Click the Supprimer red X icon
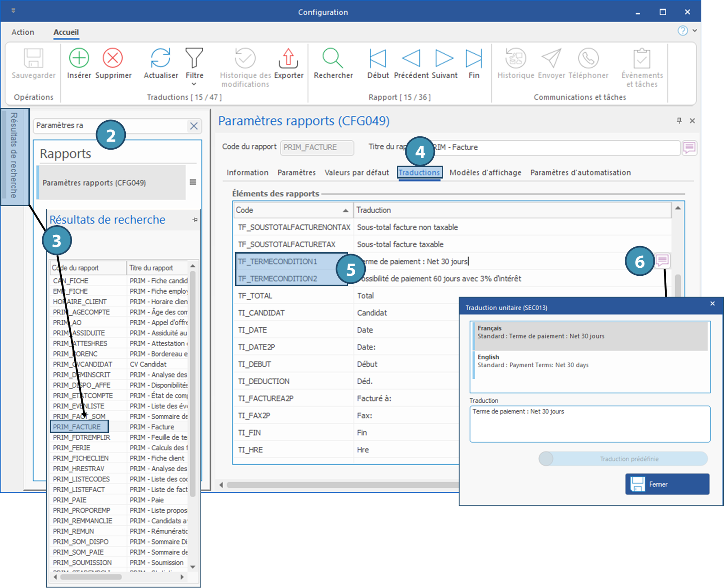Screen dimensions: 724x588 click(113, 58)
